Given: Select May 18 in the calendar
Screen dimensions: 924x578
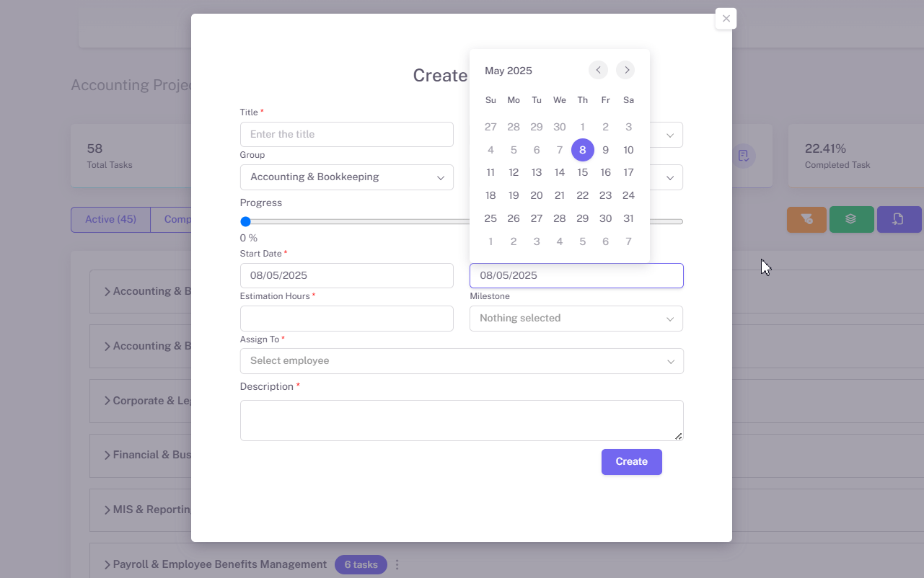Looking at the screenshot, I should tap(490, 195).
